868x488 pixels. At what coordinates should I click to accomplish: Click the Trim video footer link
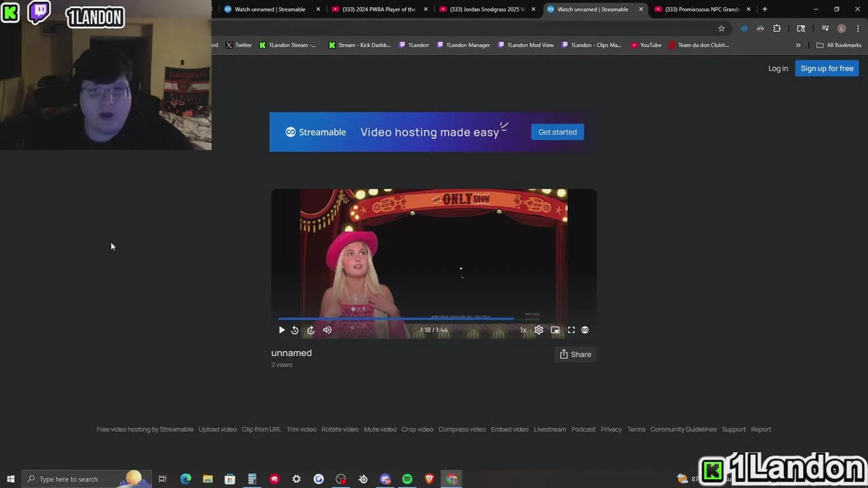tap(301, 429)
